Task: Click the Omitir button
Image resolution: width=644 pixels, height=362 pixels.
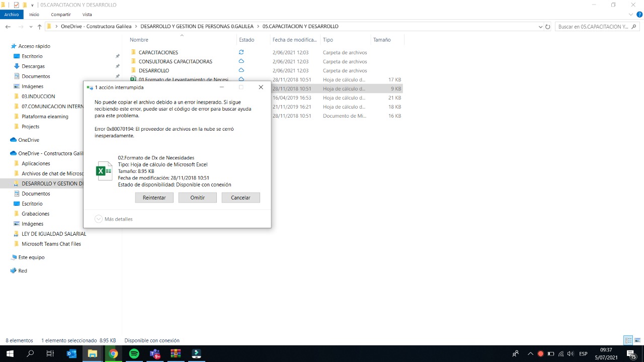Action: point(197,198)
